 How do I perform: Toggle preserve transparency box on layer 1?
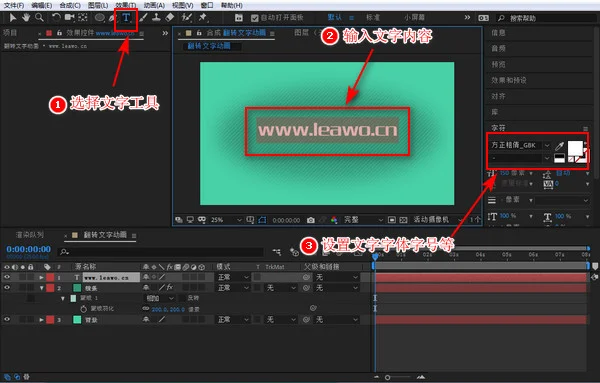point(257,277)
